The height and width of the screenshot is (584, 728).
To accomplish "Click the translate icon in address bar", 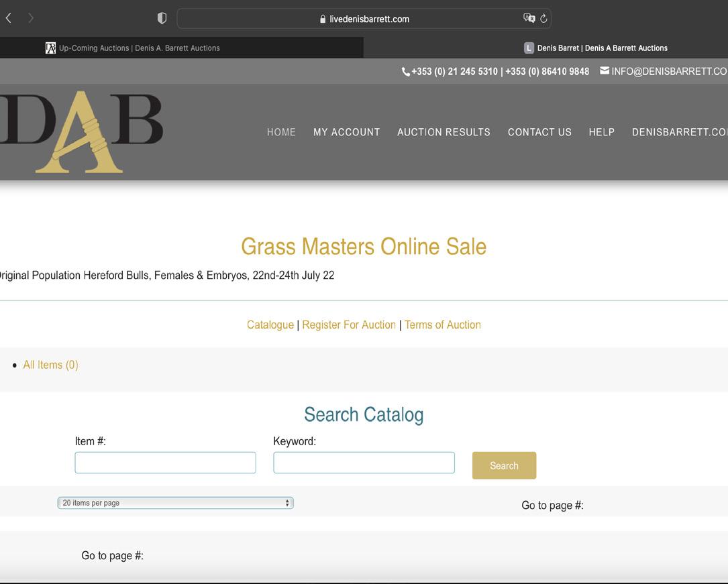I will (529, 18).
